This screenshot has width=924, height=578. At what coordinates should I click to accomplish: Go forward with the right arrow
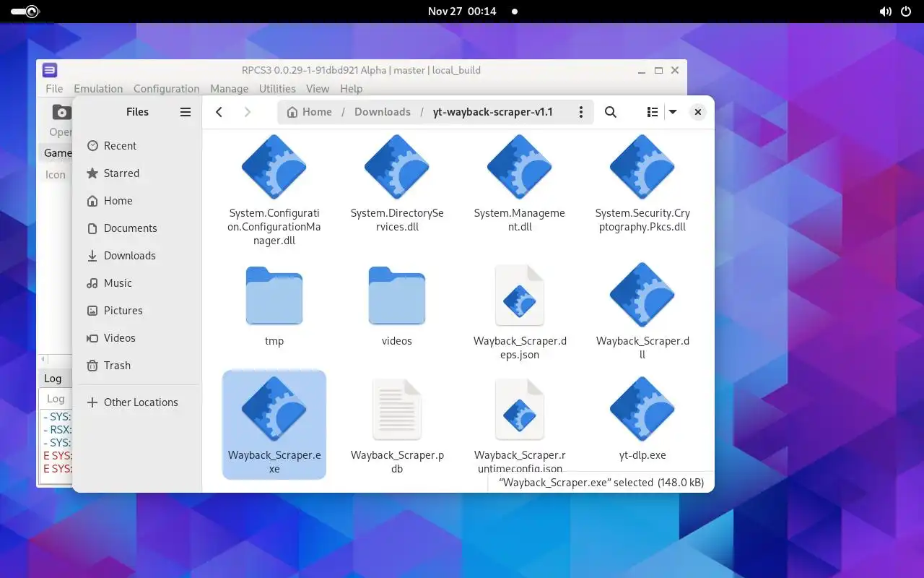coord(248,112)
